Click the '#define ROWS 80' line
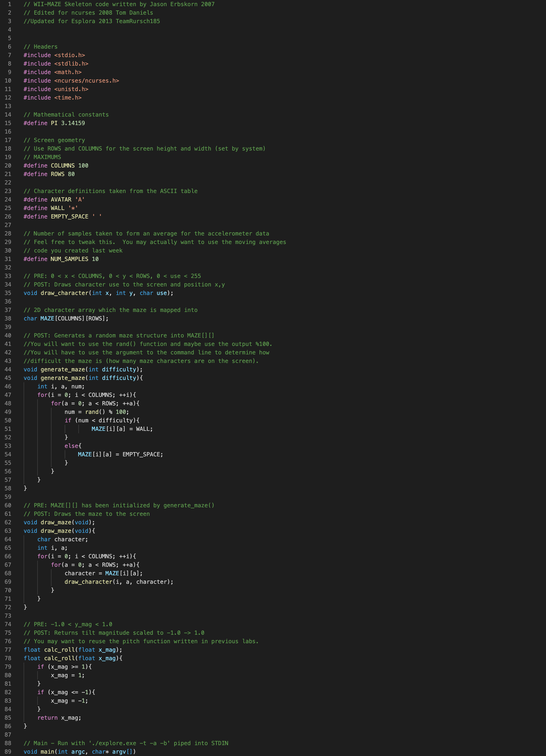The width and height of the screenshot is (546, 756). pos(49,174)
